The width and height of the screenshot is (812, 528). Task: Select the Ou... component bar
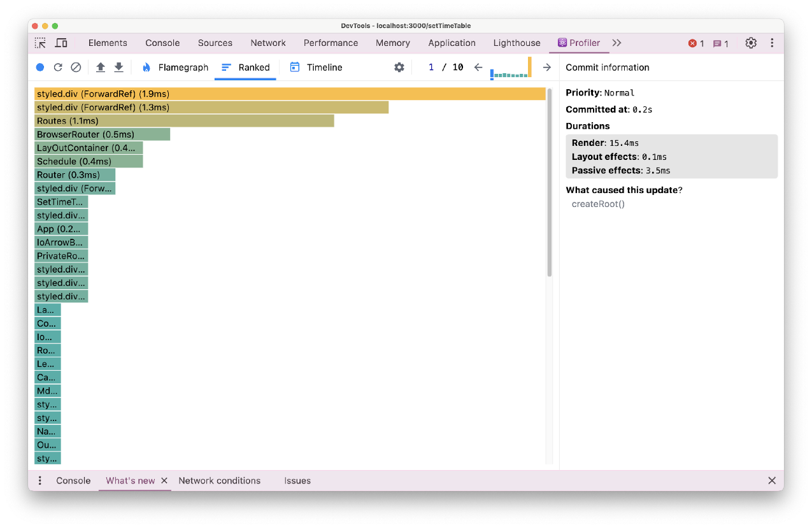click(48, 445)
